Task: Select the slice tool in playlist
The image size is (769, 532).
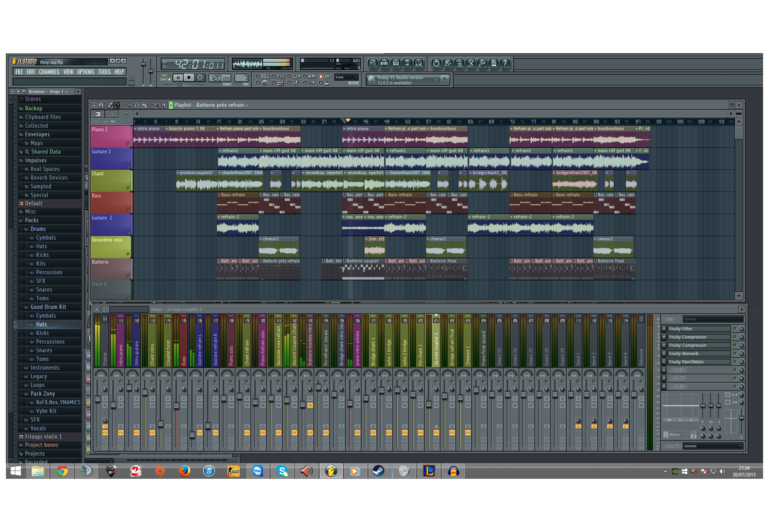Action: (x=143, y=105)
